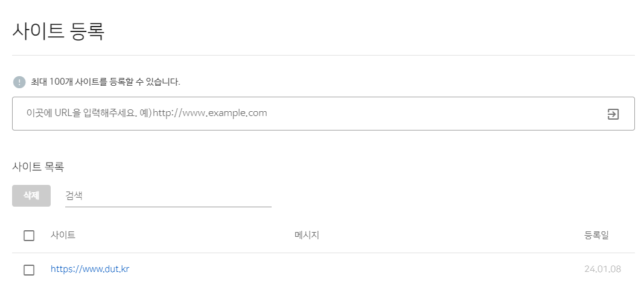Focus the 검색 search field
The width and height of the screenshot is (644, 284).
point(168,196)
